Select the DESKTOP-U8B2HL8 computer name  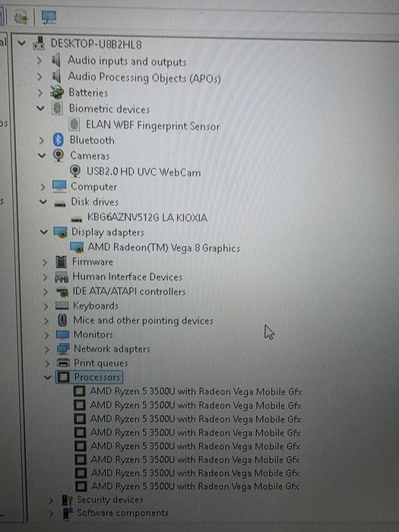point(96,44)
